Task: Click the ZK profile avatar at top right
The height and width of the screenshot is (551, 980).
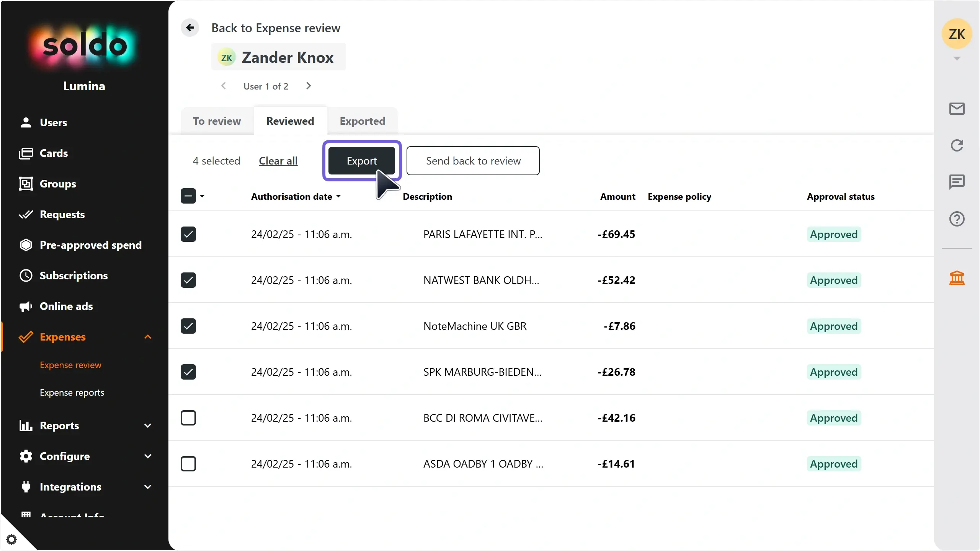Action: [957, 34]
